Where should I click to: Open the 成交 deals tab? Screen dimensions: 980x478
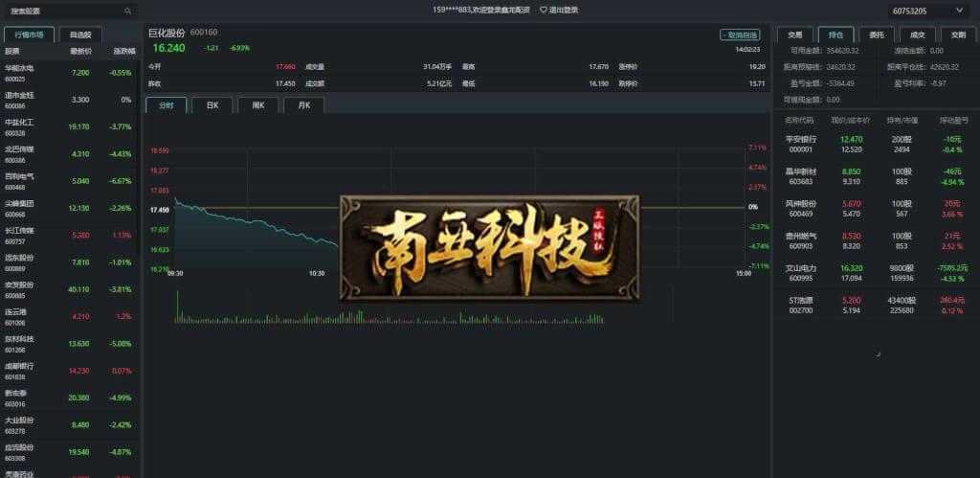[x=918, y=35]
